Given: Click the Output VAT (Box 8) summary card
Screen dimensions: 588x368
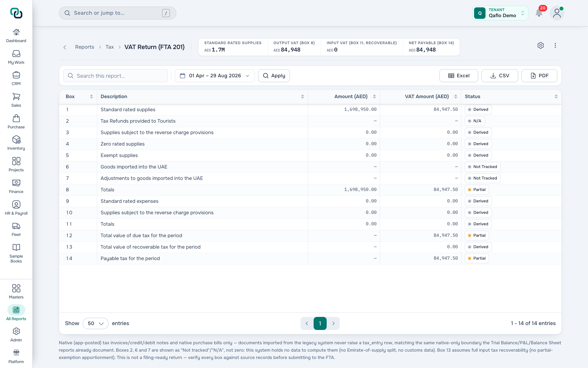Looking at the screenshot, I should 294,47.
